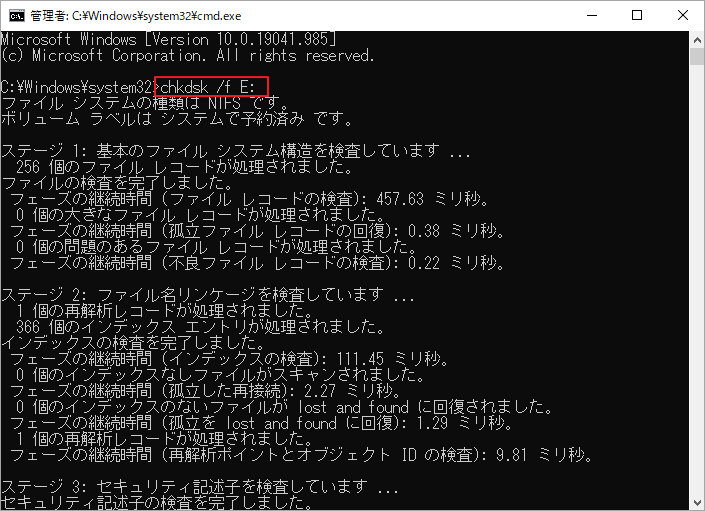The image size is (705, 511).
Task: Minimize the command prompt window
Action: tap(592, 15)
